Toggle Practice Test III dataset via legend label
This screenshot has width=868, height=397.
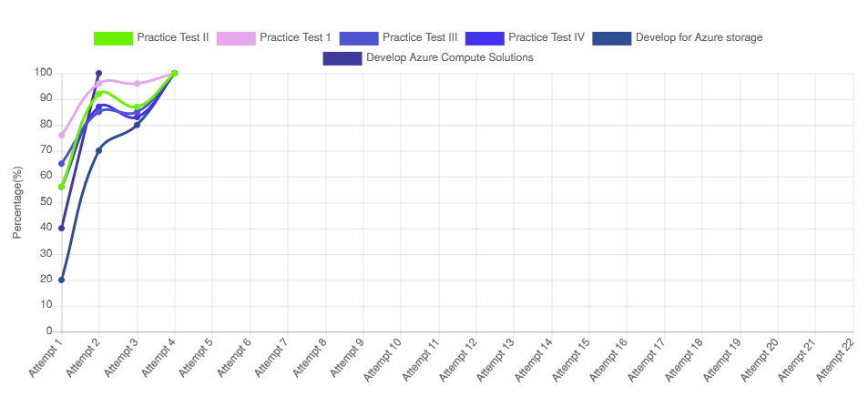(x=420, y=37)
